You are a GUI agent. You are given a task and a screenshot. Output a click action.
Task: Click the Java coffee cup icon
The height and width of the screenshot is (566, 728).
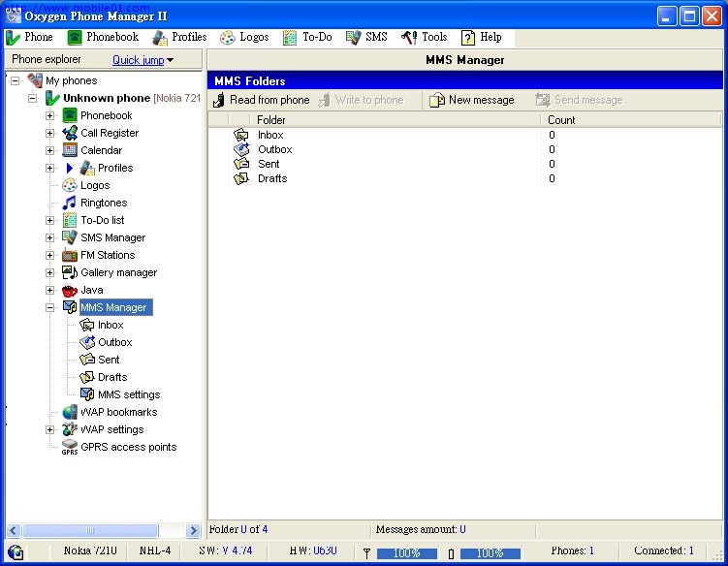(70, 290)
